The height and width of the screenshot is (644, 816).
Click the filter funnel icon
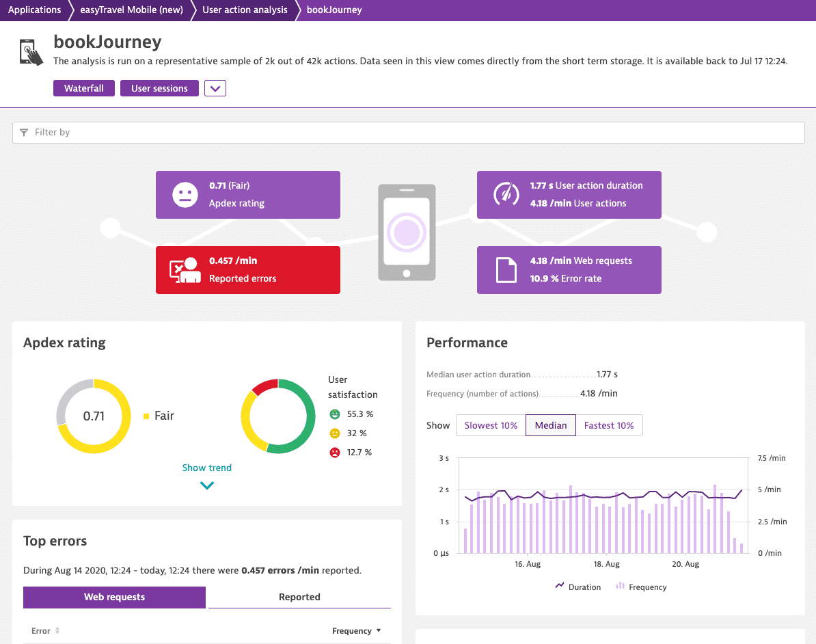coord(24,133)
